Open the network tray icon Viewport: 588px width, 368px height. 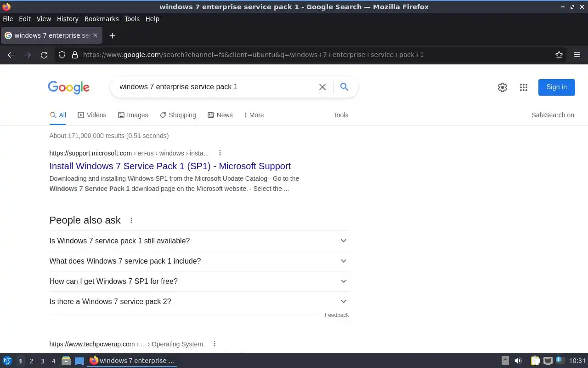(x=548, y=361)
